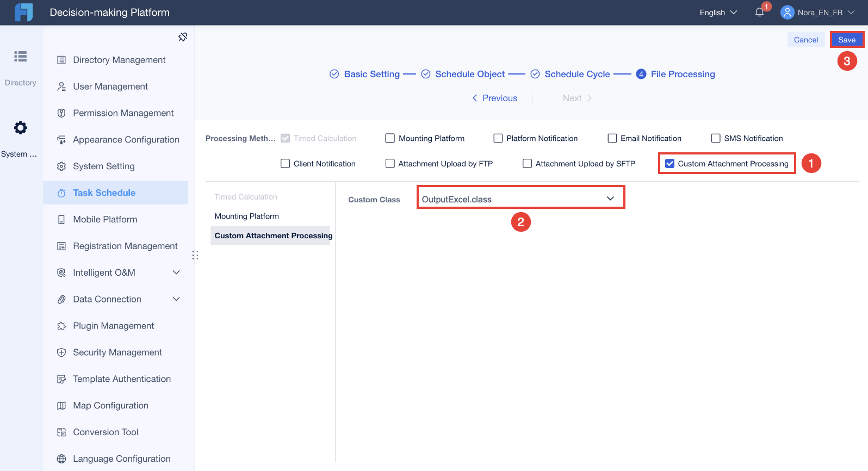Enable SMS Notification

point(716,138)
